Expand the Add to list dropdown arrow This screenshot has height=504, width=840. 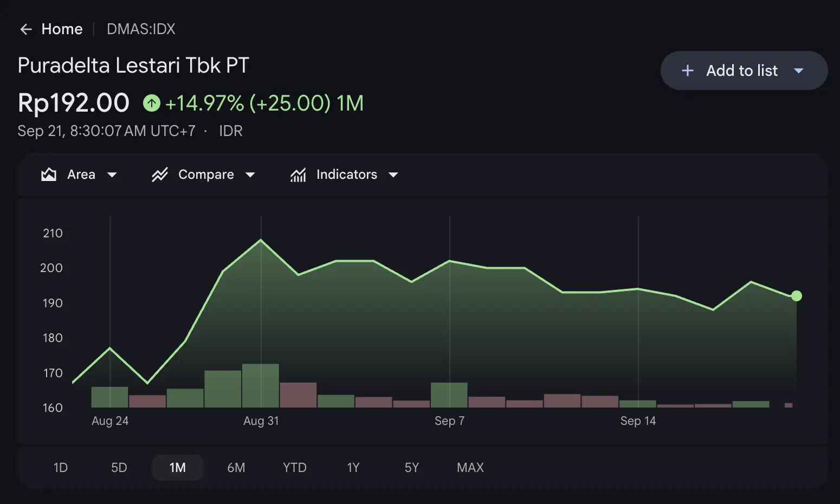798,70
